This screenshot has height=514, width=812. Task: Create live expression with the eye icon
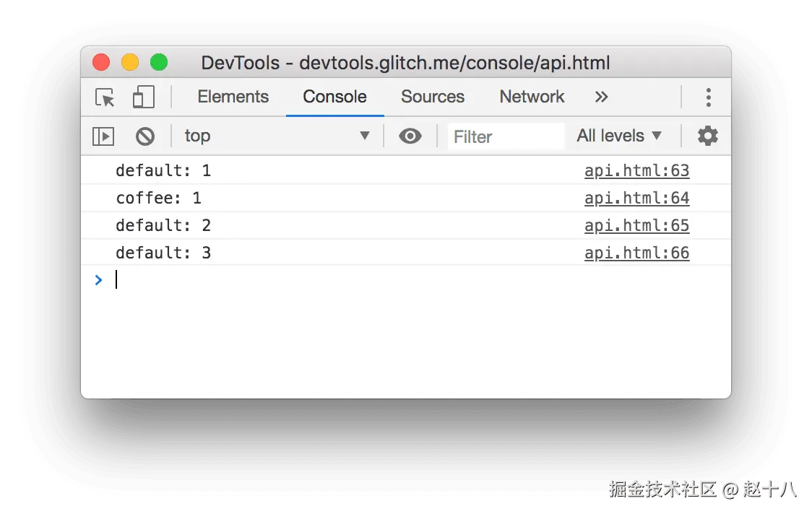click(410, 136)
